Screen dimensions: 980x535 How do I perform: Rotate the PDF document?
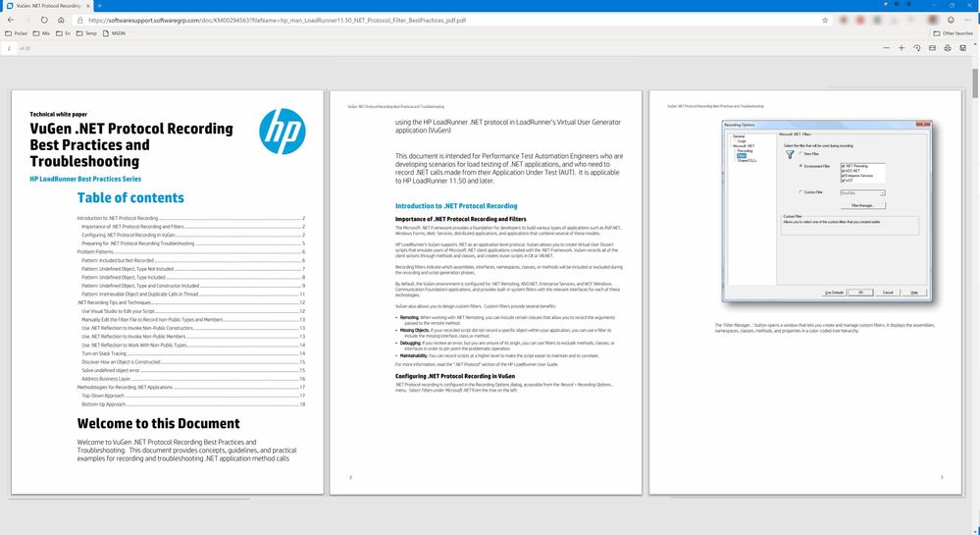click(917, 48)
